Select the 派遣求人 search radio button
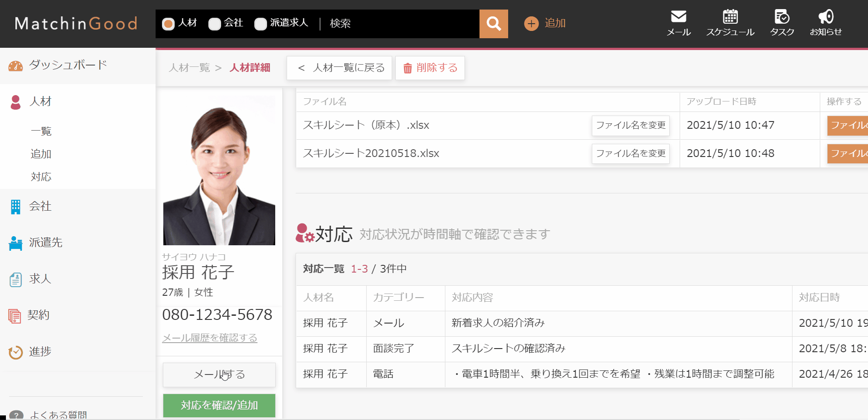868x420 pixels. [x=261, y=24]
